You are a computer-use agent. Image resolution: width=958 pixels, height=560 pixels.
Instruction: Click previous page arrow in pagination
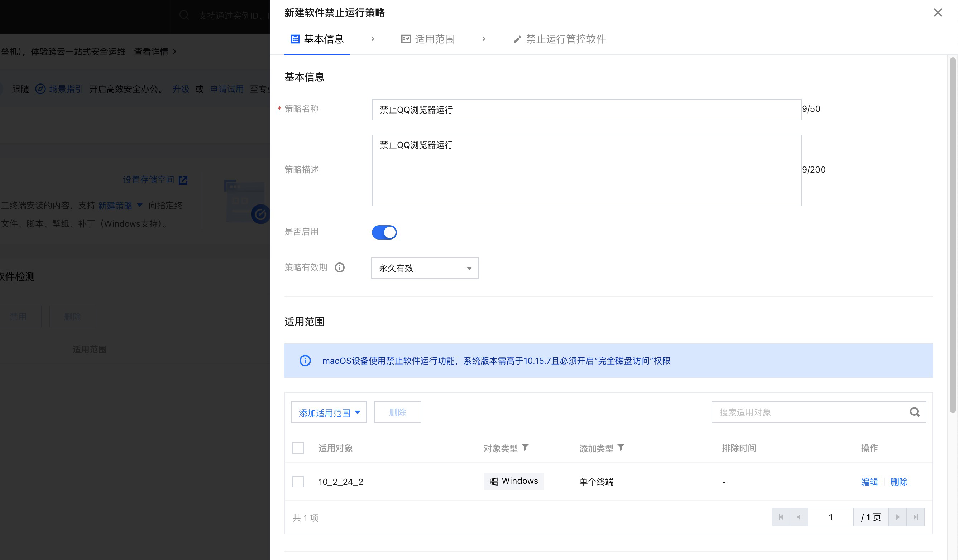pos(799,517)
